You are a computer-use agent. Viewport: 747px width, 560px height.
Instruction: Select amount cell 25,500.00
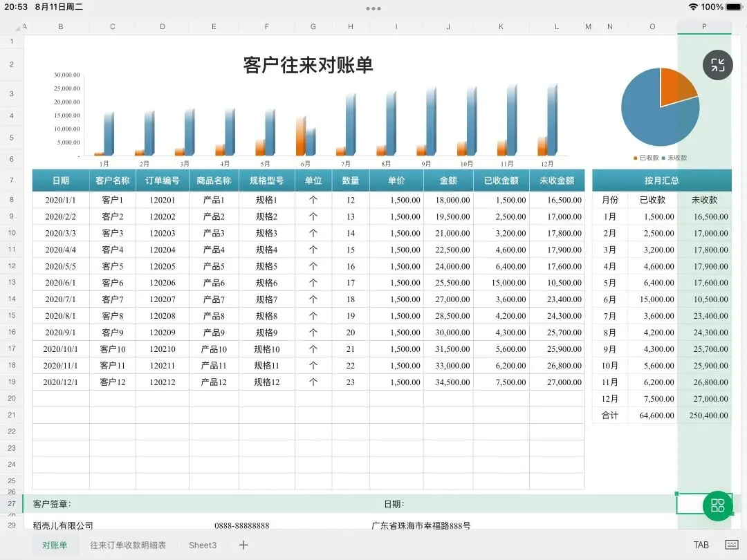(x=448, y=283)
